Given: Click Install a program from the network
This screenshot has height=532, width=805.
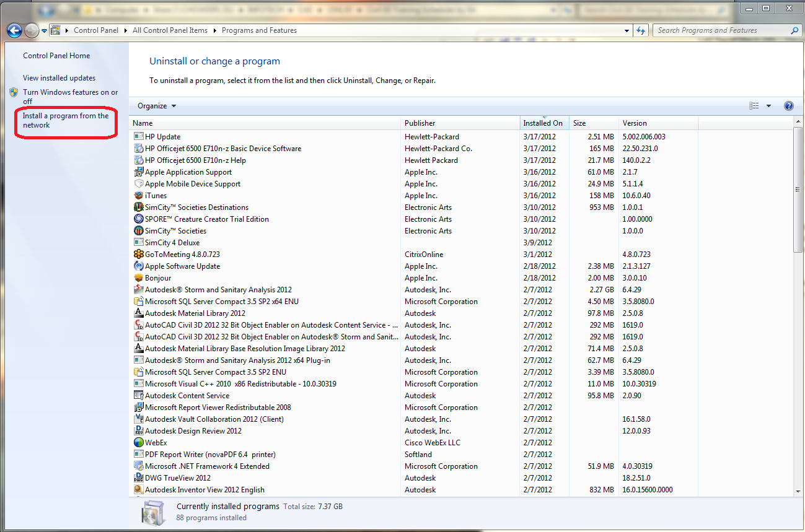Looking at the screenshot, I should click(66, 120).
